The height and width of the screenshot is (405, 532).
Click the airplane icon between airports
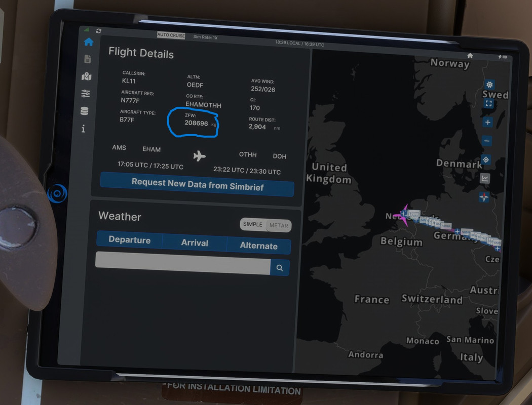click(x=199, y=156)
